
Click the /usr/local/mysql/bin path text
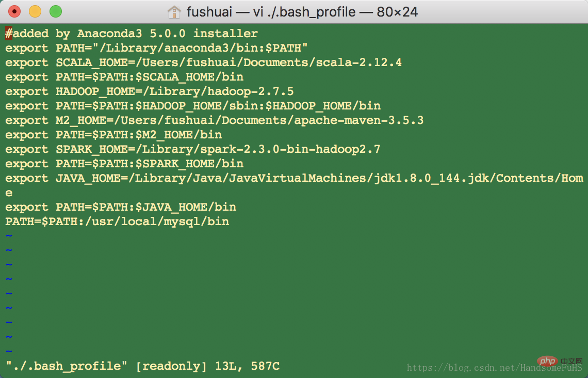[x=157, y=222]
